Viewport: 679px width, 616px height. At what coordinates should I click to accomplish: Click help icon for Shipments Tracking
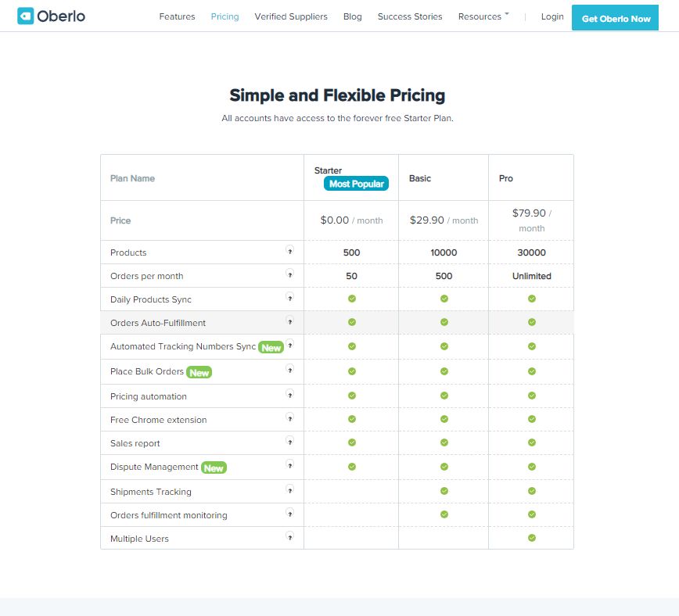tap(290, 491)
